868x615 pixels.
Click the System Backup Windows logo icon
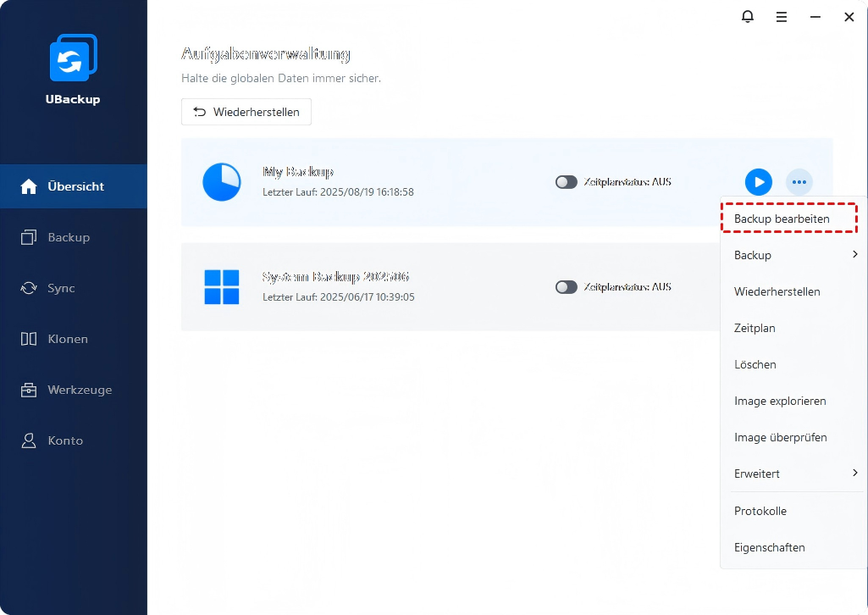tap(222, 287)
